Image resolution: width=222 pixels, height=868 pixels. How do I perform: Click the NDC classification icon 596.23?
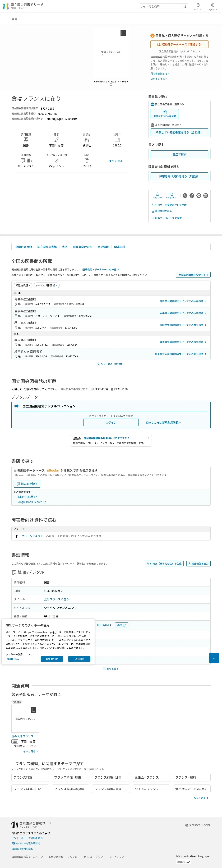(x=87, y=160)
